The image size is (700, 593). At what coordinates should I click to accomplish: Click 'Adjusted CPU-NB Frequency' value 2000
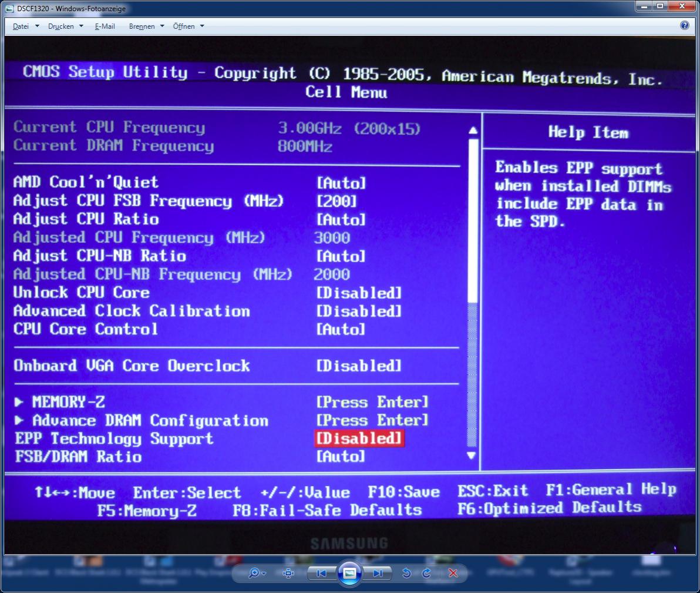click(x=332, y=274)
